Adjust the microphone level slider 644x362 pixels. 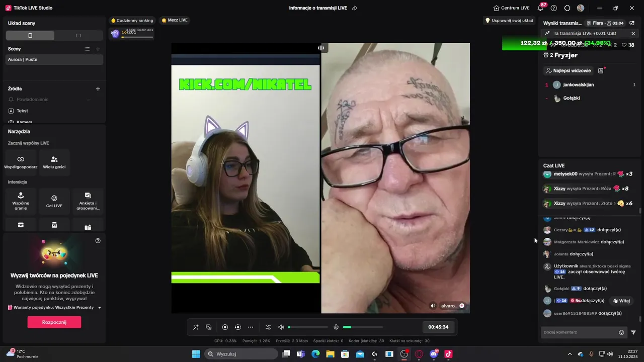[x=363, y=327]
